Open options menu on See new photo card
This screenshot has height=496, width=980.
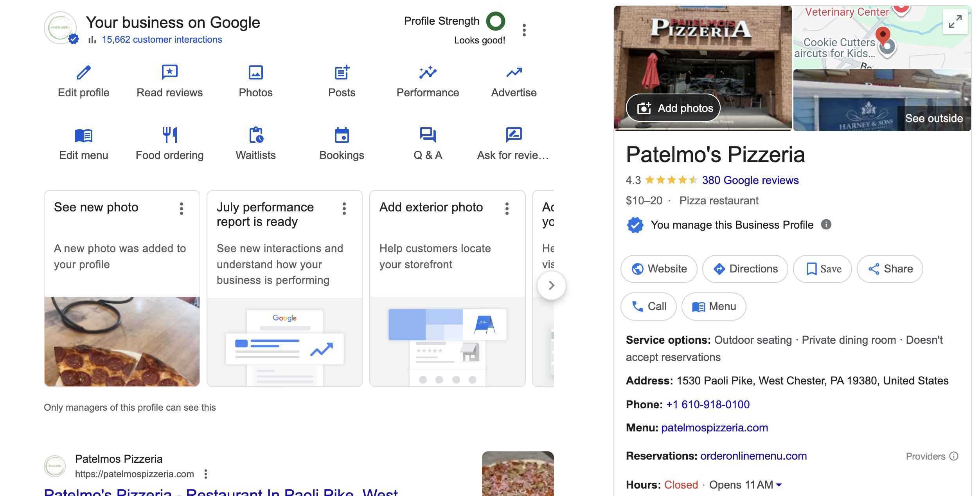pyautogui.click(x=182, y=209)
